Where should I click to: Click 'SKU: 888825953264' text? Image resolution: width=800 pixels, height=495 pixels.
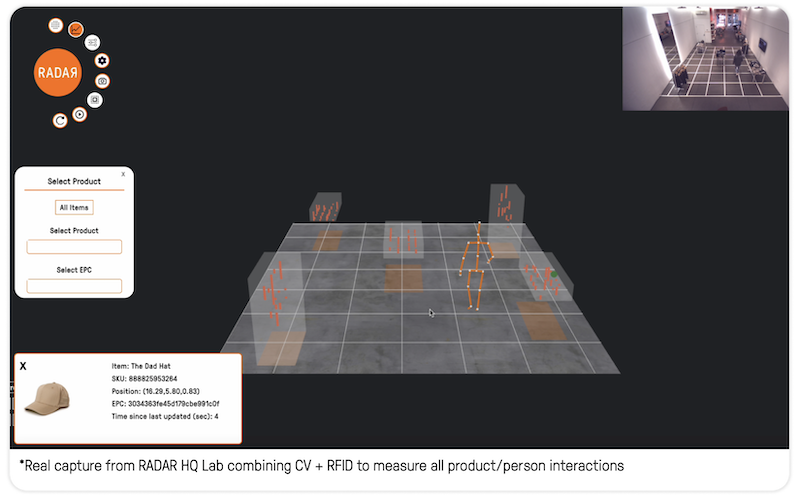(x=144, y=379)
